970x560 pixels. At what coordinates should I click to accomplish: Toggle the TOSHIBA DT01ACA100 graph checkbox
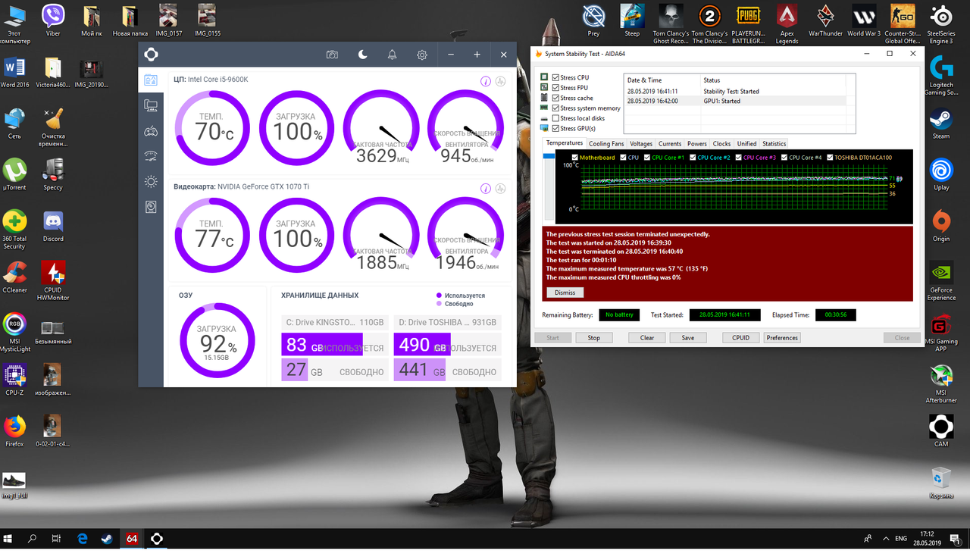click(x=830, y=158)
